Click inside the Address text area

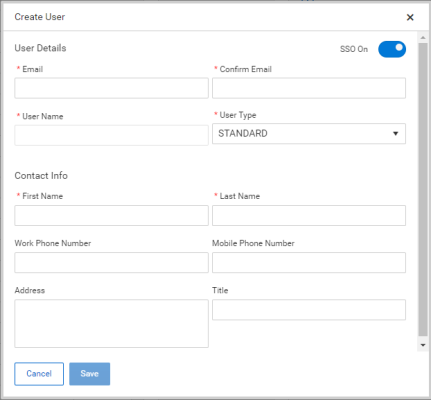[111, 324]
